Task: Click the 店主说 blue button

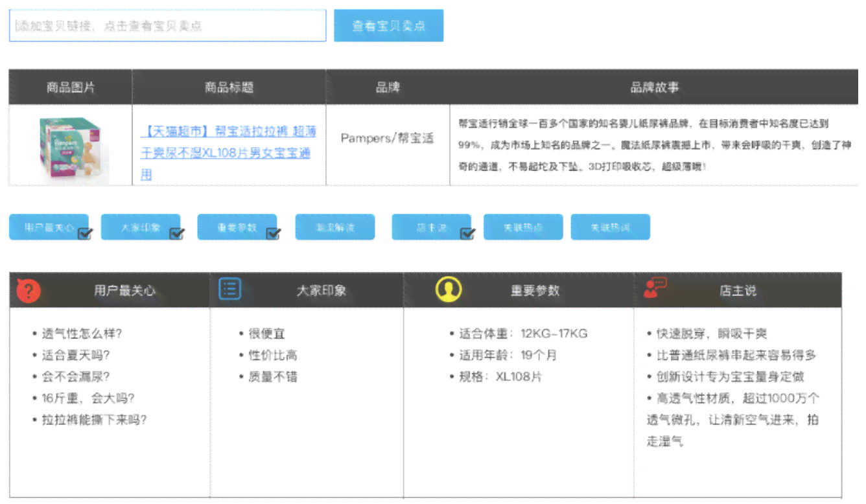Action: (432, 227)
